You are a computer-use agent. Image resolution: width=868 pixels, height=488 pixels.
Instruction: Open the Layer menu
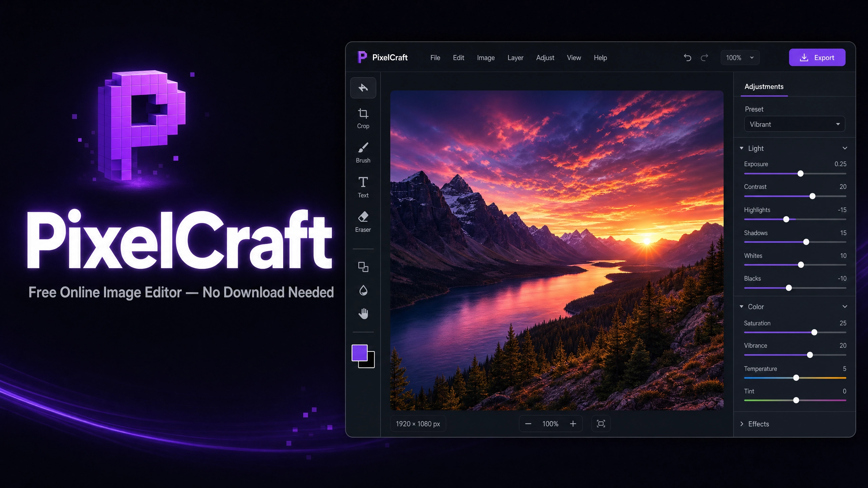pyautogui.click(x=515, y=58)
